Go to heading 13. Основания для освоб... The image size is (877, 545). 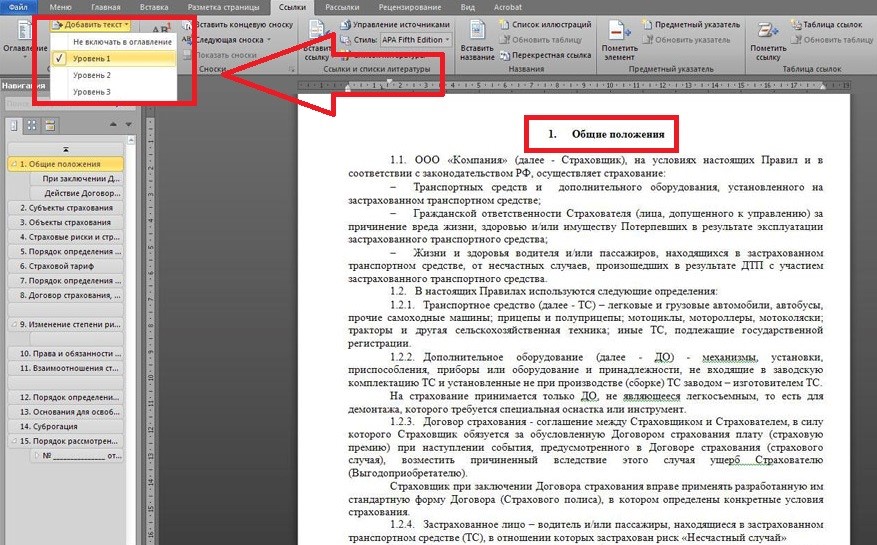[x=65, y=411]
